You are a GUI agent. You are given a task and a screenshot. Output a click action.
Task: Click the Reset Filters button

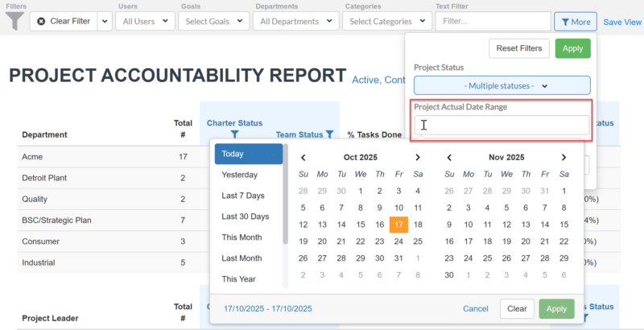pyautogui.click(x=518, y=48)
